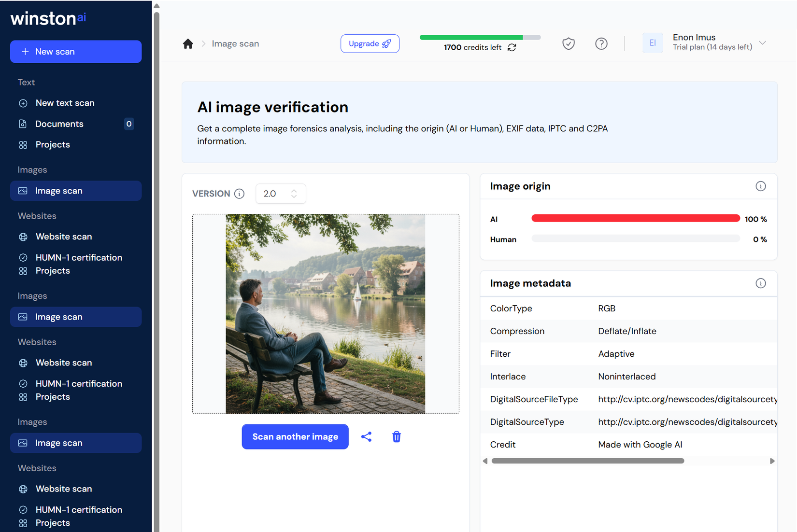This screenshot has width=797, height=532.
Task: Click the metadata scroll right arrow
Action: (772, 461)
